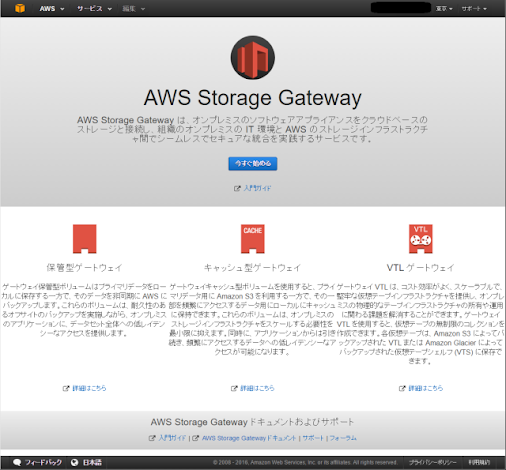
Task: Open the 利用規約 link
Action: [479, 462]
